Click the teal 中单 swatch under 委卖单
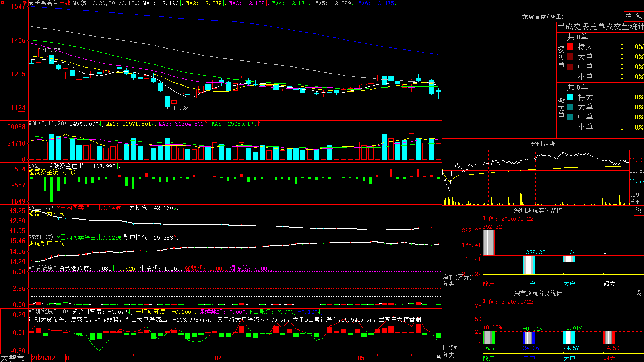This screenshot has width=644, height=362. coord(570,117)
